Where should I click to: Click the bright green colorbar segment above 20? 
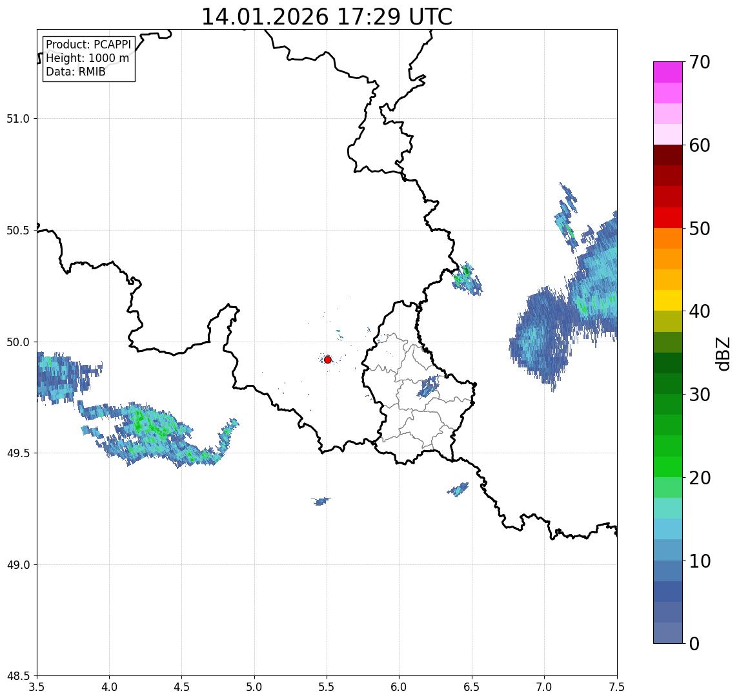click(x=668, y=466)
